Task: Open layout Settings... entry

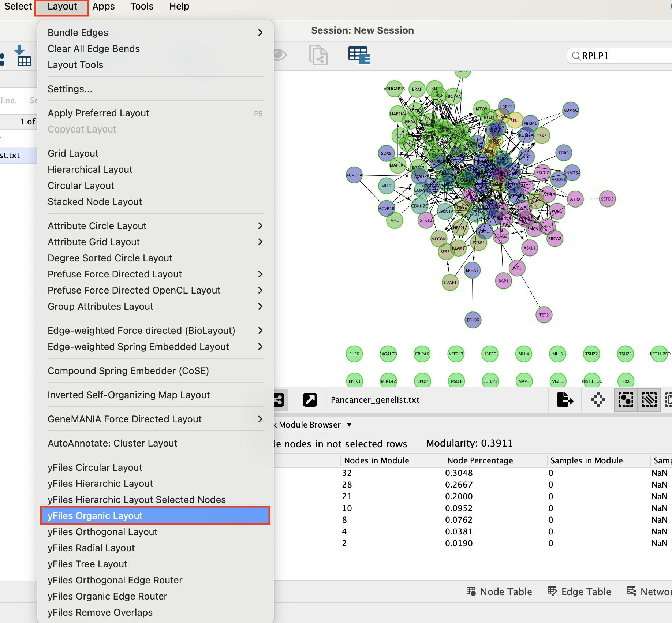Action: [x=70, y=89]
